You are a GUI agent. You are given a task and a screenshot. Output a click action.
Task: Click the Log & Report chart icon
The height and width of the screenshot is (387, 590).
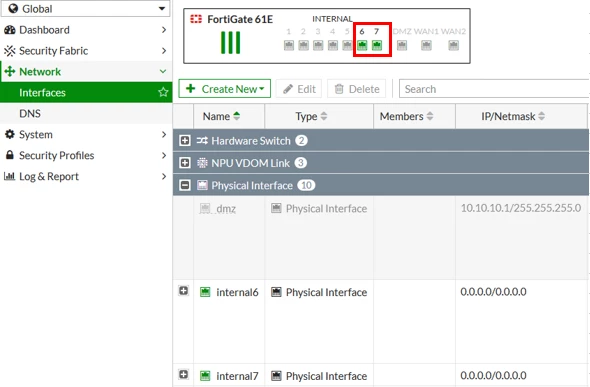(x=9, y=176)
